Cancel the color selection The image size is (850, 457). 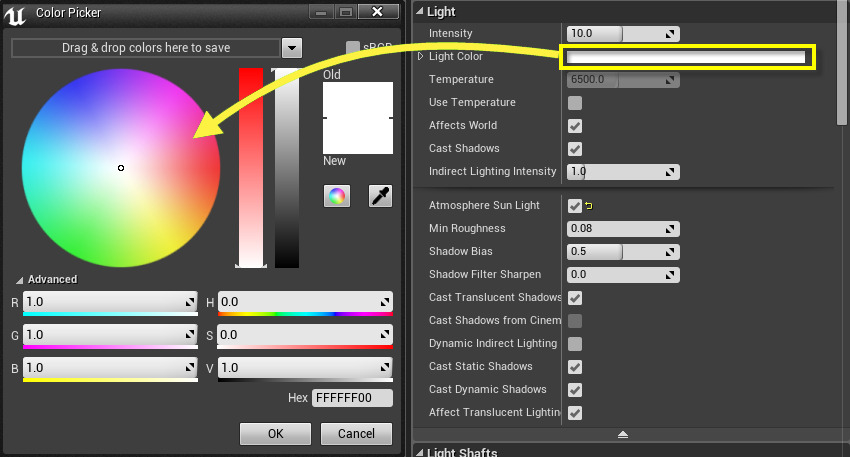coord(356,434)
